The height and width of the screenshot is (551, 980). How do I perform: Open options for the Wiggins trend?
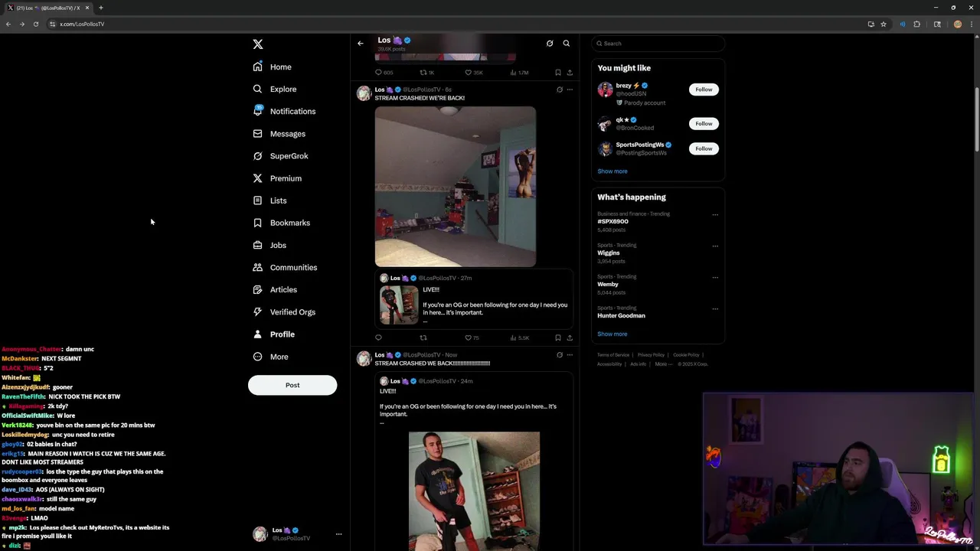715,246
